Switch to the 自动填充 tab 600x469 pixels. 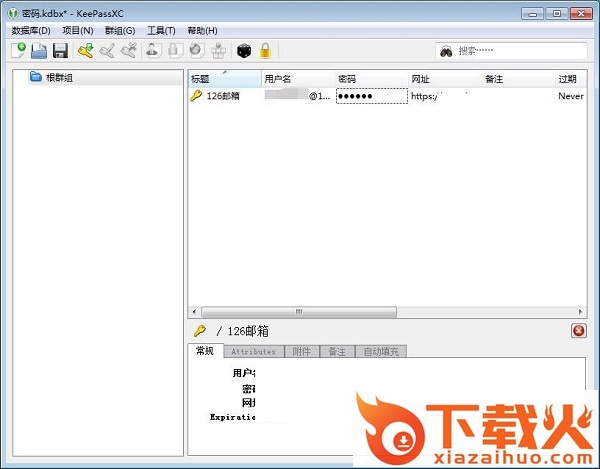[381, 352]
